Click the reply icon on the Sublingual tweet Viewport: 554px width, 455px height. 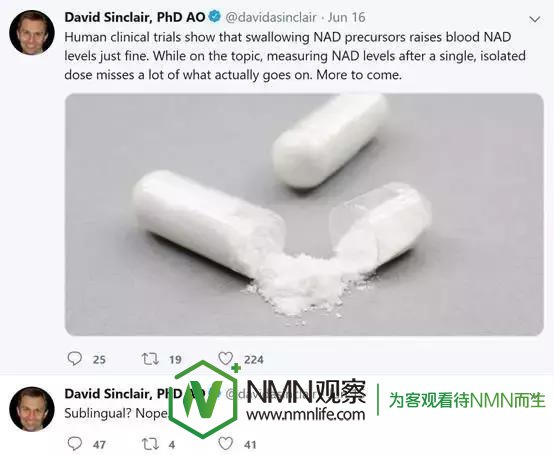point(75,443)
